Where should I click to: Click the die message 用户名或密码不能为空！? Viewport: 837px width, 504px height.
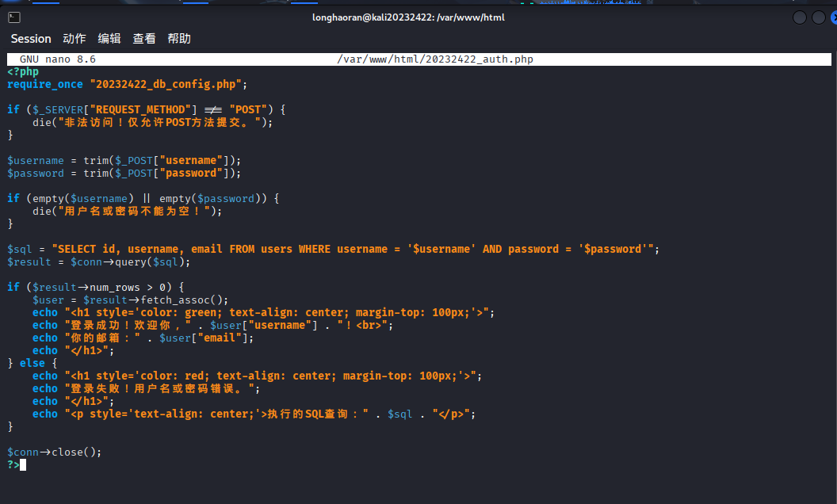point(136,212)
